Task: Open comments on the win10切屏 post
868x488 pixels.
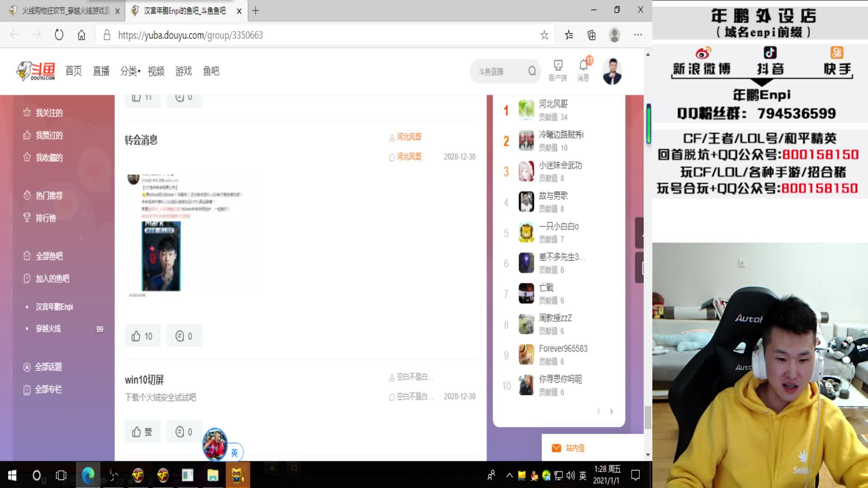Action: point(184,432)
